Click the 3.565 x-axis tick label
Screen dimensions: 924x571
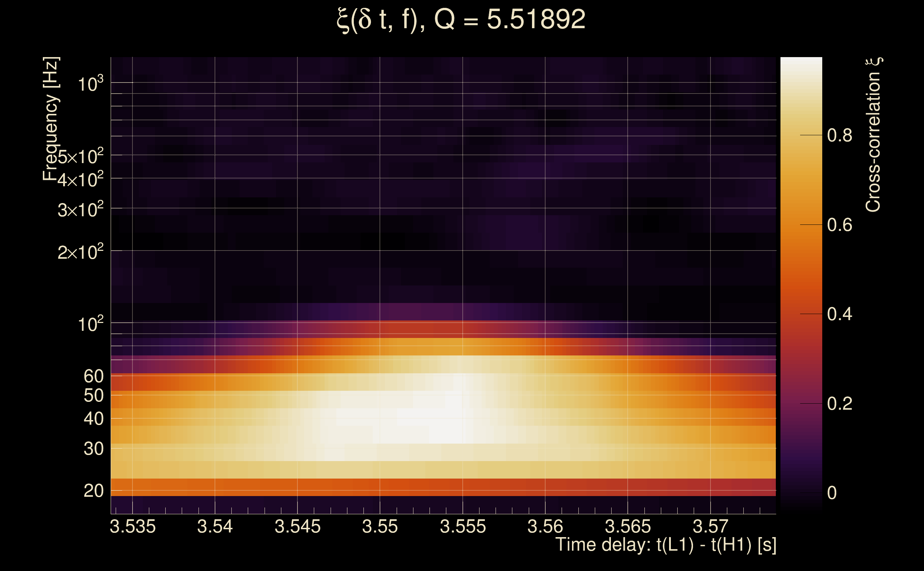click(x=628, y=526)
